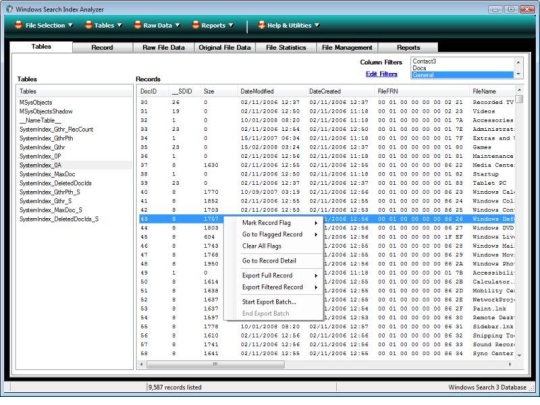
Task: Click the Records vertical scrollbar down arrow
Action: point(519,355)
